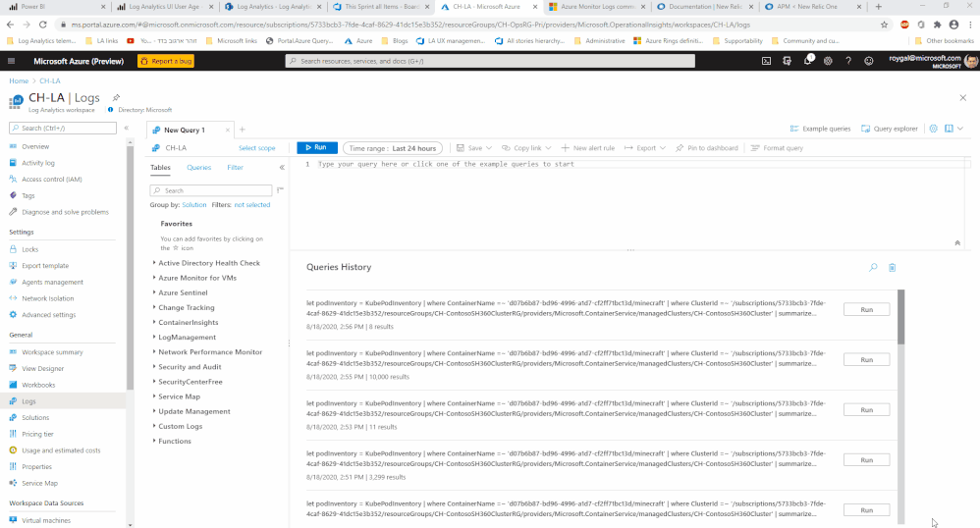Close the CH-LA Logs blade
The height and width of the screenshot is (528, 980).
962,97
